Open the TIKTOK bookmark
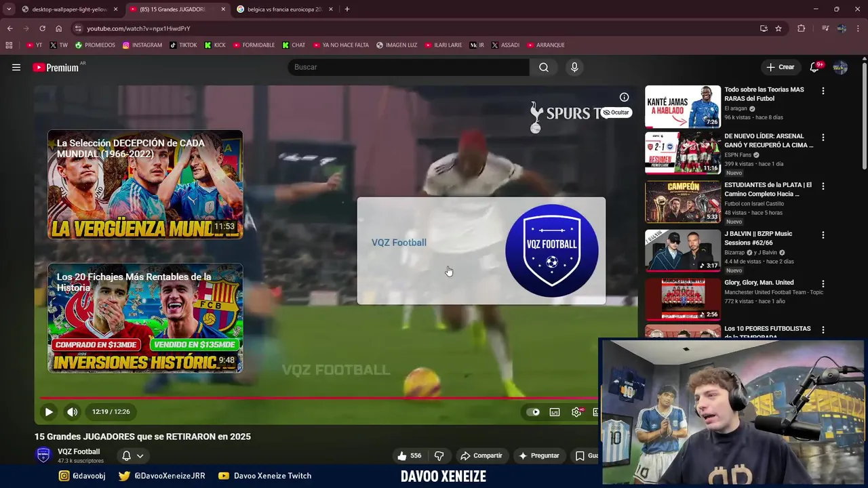868x488 pixels. click(x=183, y=45)
